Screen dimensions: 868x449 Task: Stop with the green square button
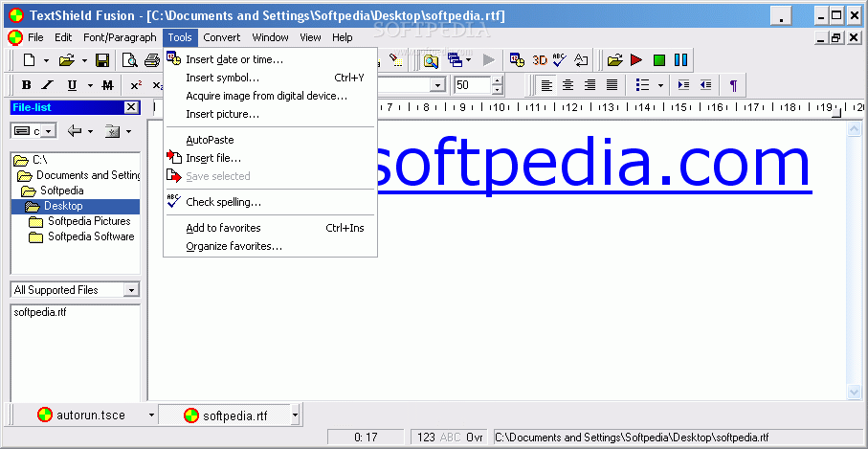pos(658,59)
